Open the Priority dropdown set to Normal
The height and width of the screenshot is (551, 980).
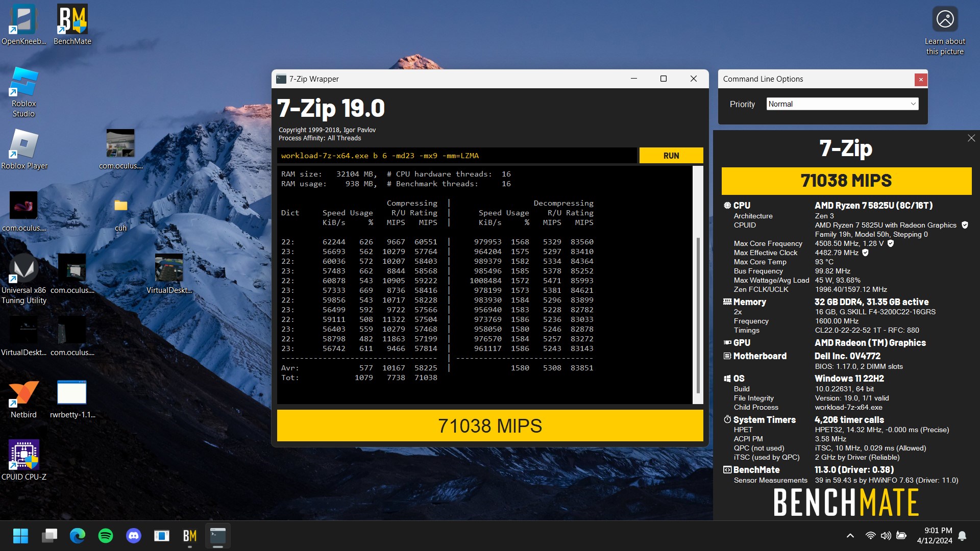click(x=842, y=104)
